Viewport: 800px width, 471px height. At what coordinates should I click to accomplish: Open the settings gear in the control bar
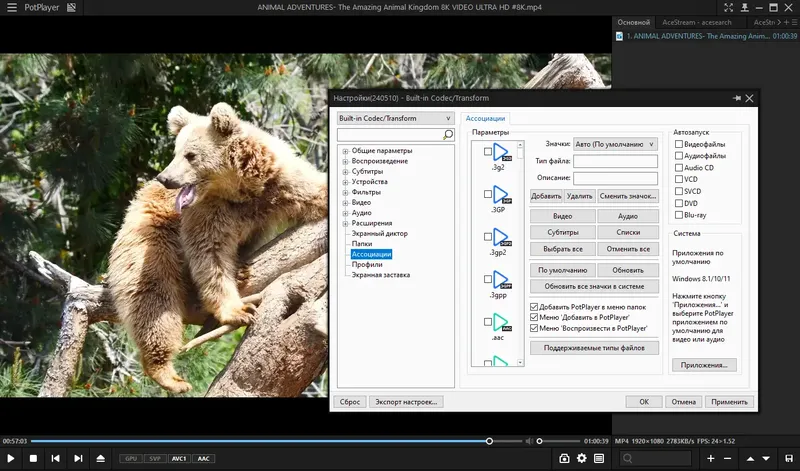pyautogui.click(x=581, y=458)
